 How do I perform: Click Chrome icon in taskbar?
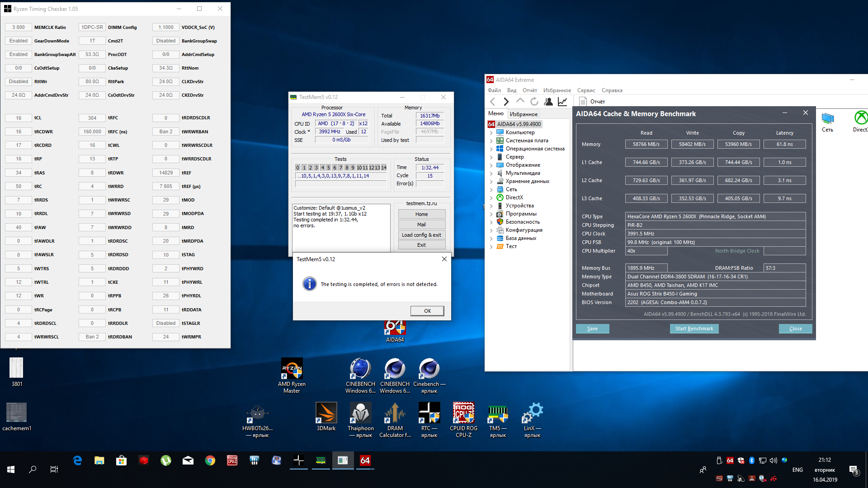pos(210,460)
